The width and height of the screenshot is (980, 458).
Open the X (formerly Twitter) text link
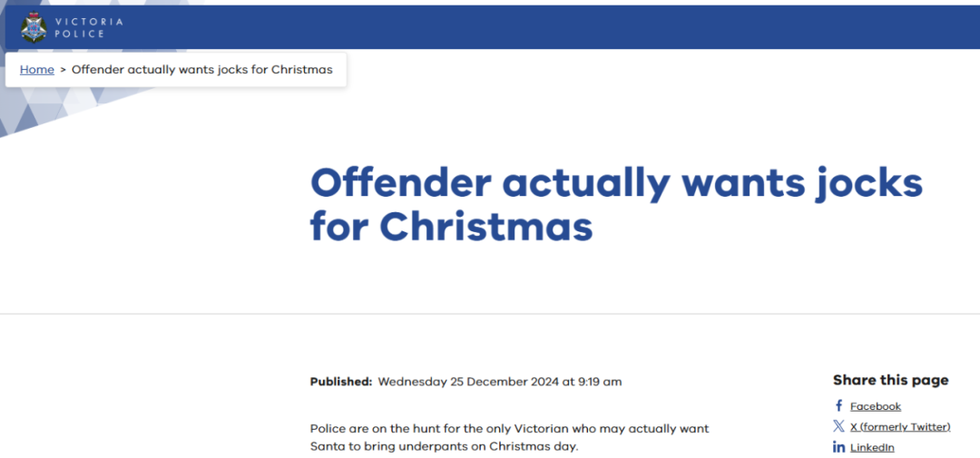click(x=900, y=427)
